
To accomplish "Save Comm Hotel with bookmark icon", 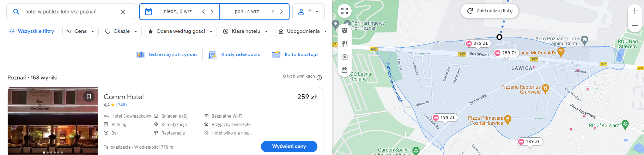I will 89,96.
